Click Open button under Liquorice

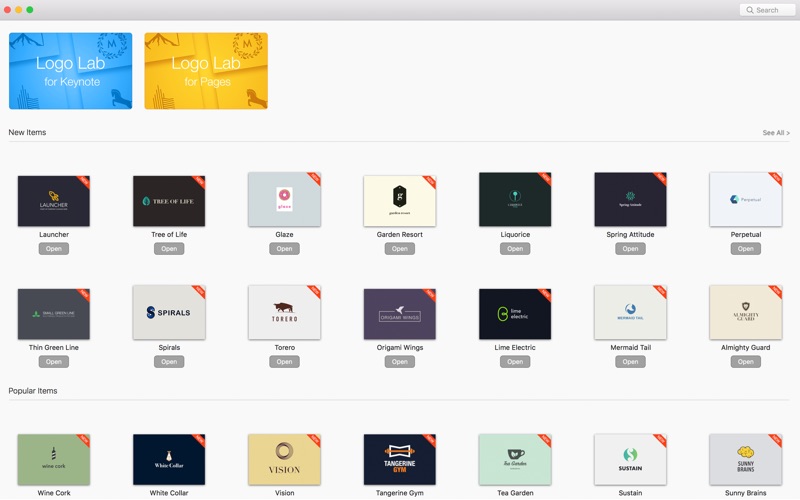pyautogui.click(x=515, y=249)
